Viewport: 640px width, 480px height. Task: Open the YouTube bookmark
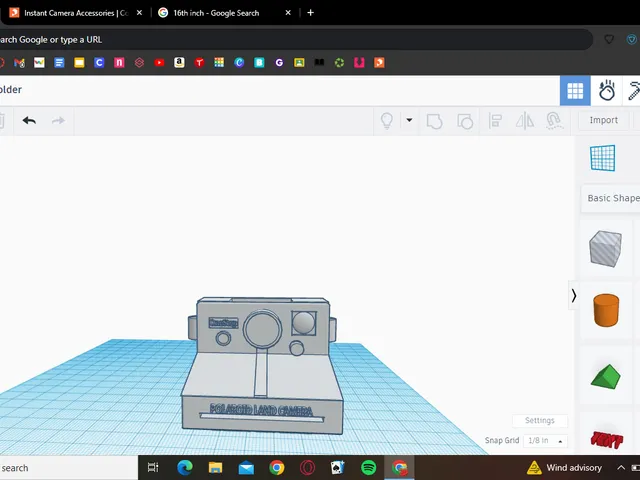click(159, 62)
